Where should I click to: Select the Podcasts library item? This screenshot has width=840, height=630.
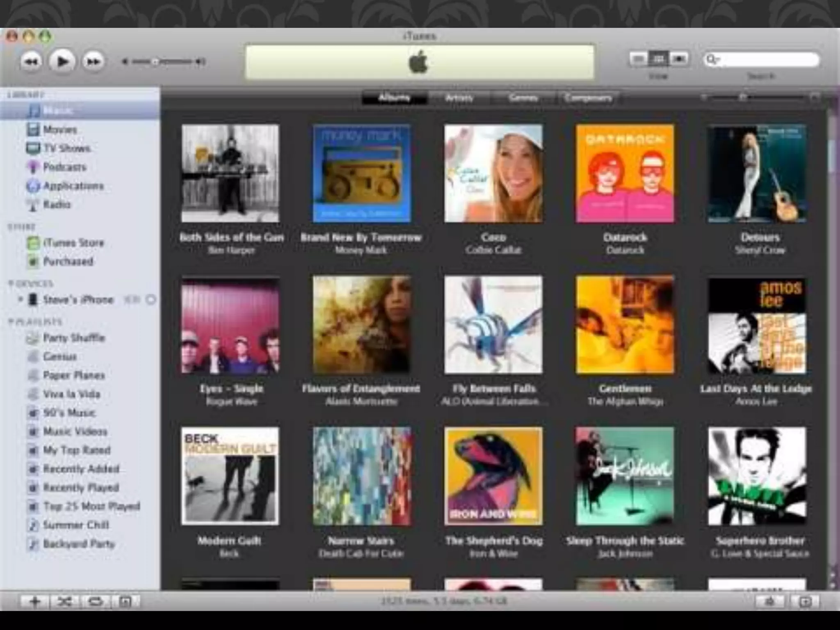point(64,167)
